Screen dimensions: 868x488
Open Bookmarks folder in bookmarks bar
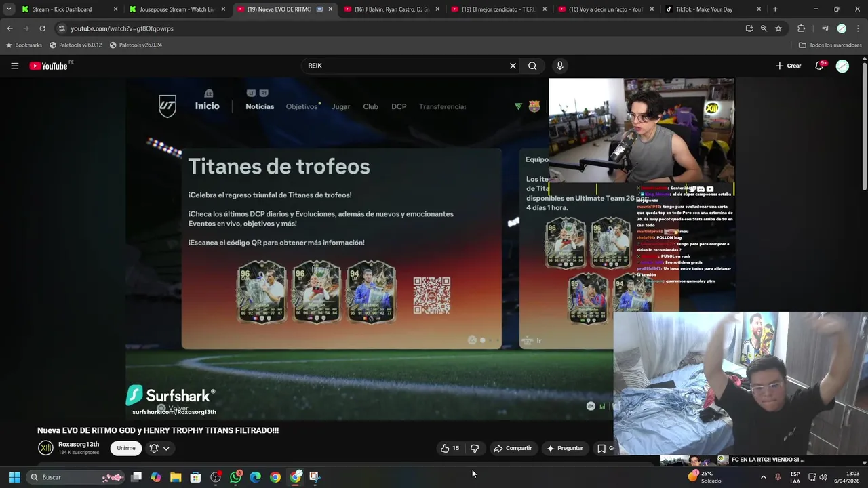(x=24, y=45)
